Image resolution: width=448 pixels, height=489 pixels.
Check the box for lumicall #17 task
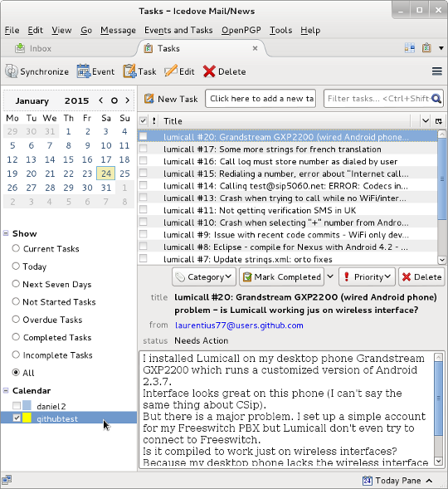click(x=143, y=149)
